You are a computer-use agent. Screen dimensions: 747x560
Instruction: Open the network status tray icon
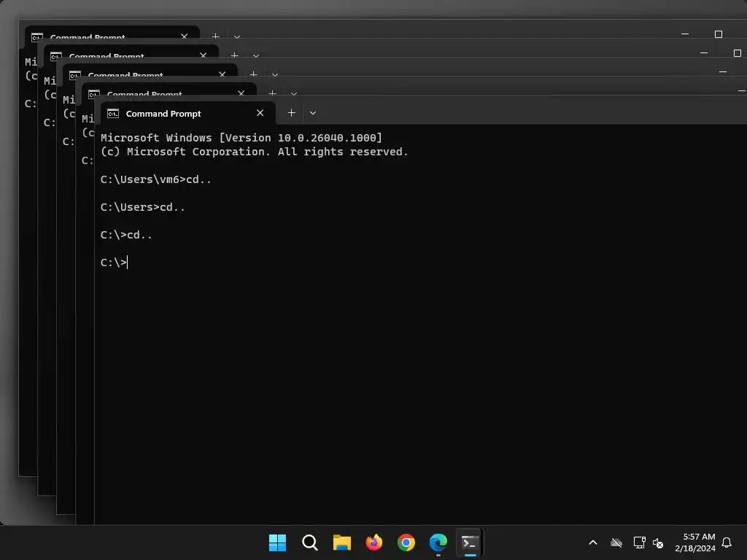coord(639,542)
